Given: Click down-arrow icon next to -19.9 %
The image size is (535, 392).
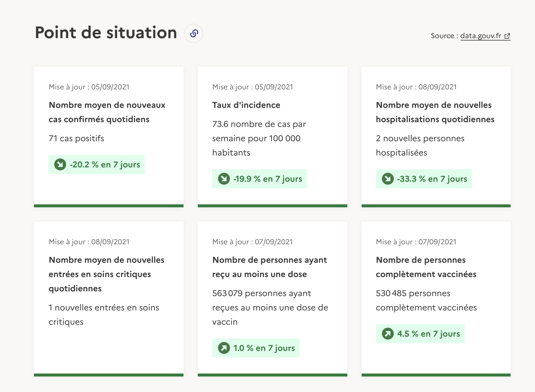Looking at the screenshot, I should 224,179.
